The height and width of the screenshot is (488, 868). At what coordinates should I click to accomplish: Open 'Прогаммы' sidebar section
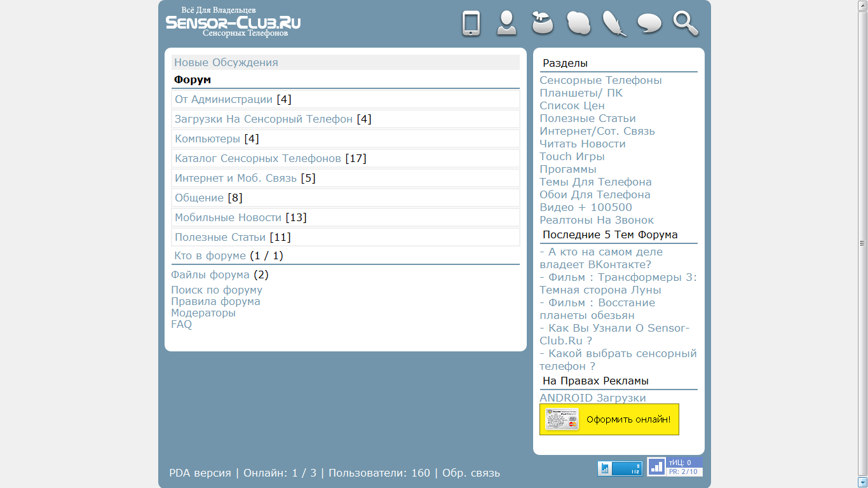coord(568,169)
